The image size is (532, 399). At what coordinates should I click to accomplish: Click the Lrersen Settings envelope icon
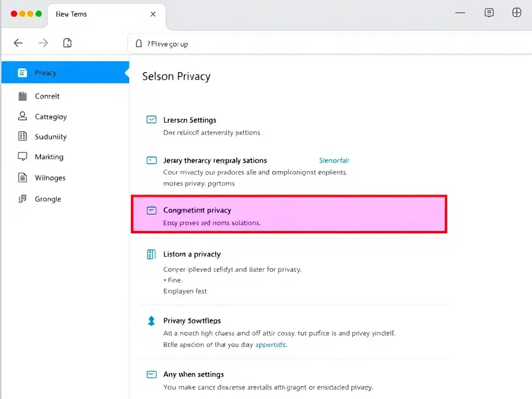(x=151, y=120)
